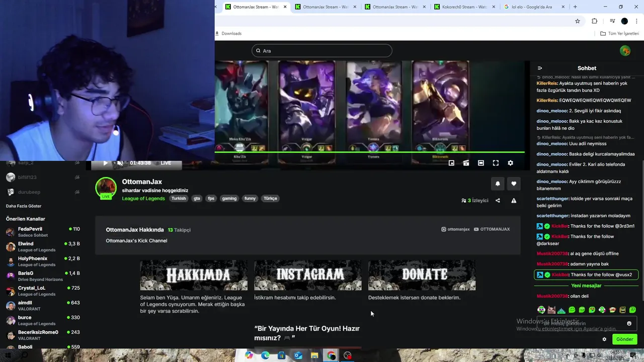Open Chrome from the Windows taskbar
The image size is (644, 362).
tap(331, 355)
